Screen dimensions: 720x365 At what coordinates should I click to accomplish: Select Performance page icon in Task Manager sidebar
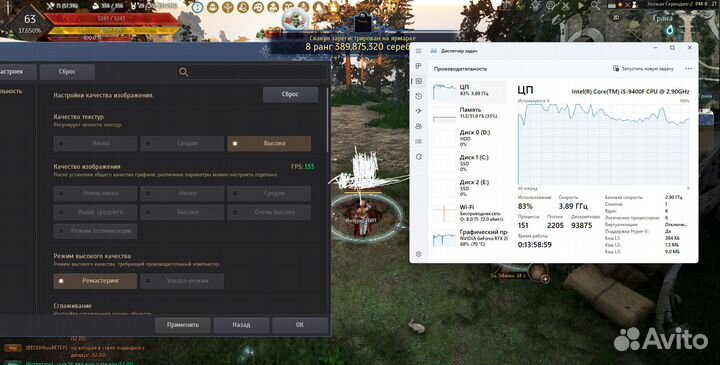tap(418, 81)
